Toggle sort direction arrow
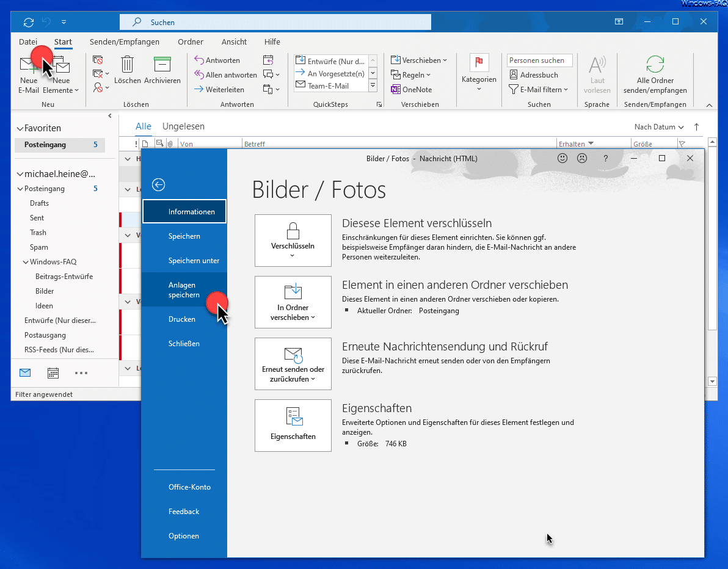 (696, 127)
